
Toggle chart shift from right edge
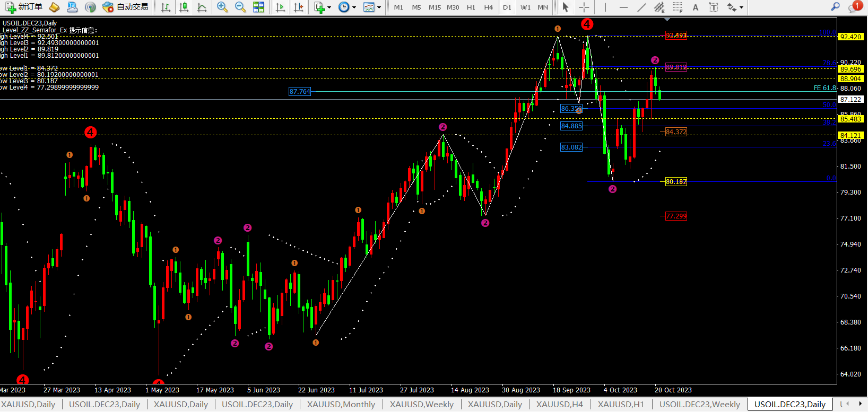pyautogui.click(x=299, y=7)
